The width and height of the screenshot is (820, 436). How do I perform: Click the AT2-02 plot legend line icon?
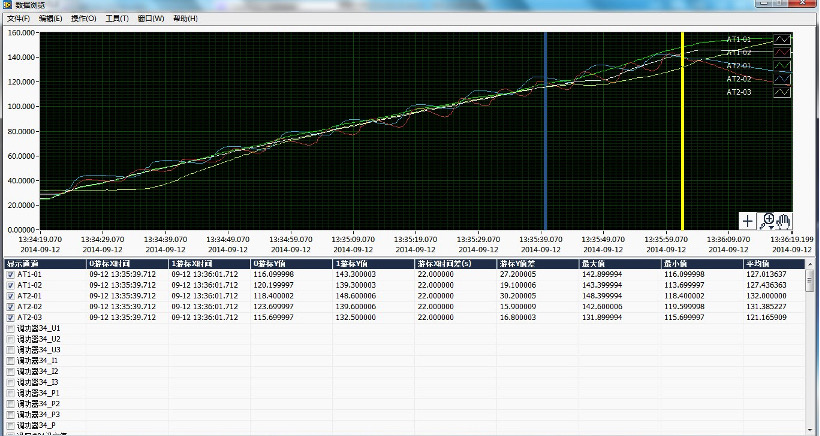click(783, 79)
